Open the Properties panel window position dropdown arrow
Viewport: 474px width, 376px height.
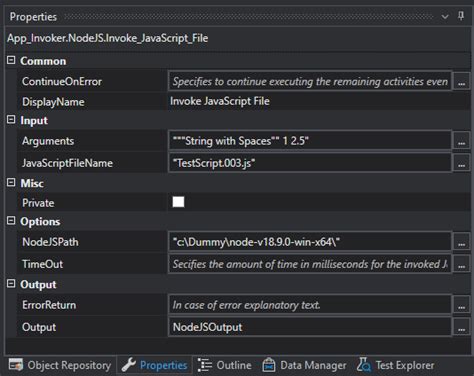click(445, 16)
